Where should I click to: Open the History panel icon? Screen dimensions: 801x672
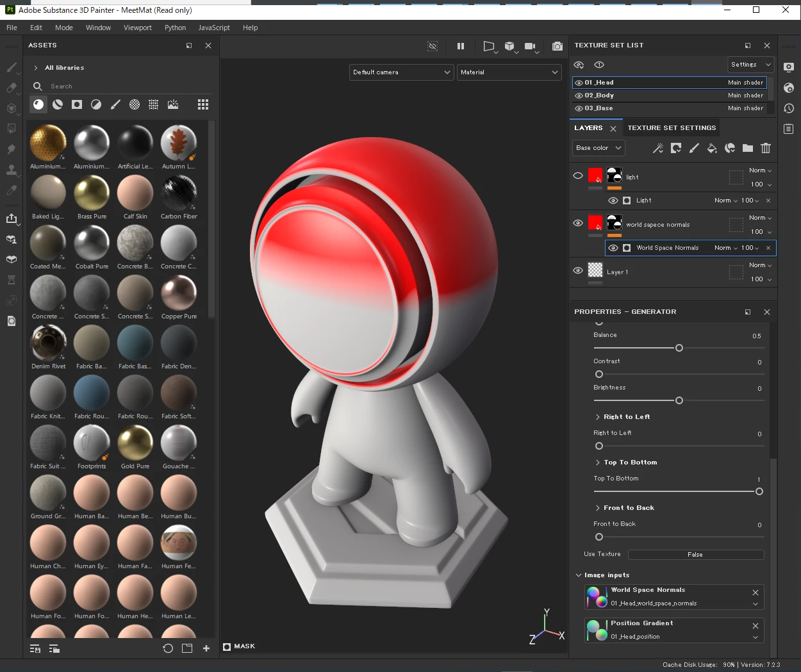coord(789,108)
